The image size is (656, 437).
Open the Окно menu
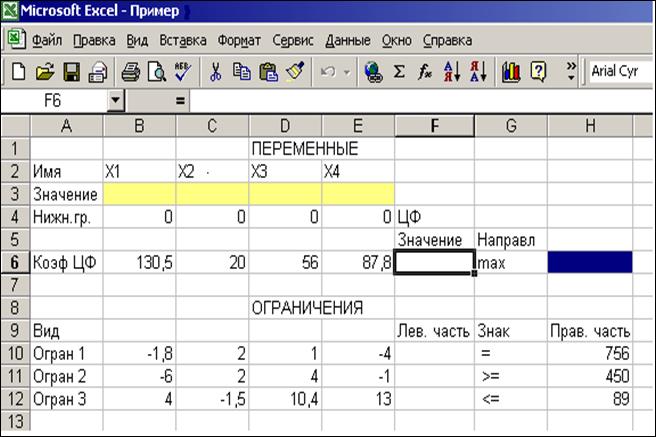pyautogui.click(x=397, y=40)
